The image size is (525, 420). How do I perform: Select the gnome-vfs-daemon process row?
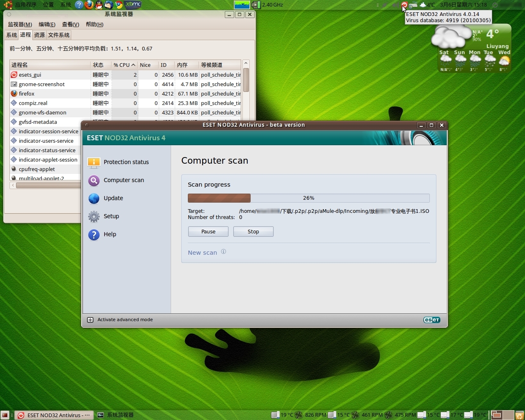click(x=125, y=112)
